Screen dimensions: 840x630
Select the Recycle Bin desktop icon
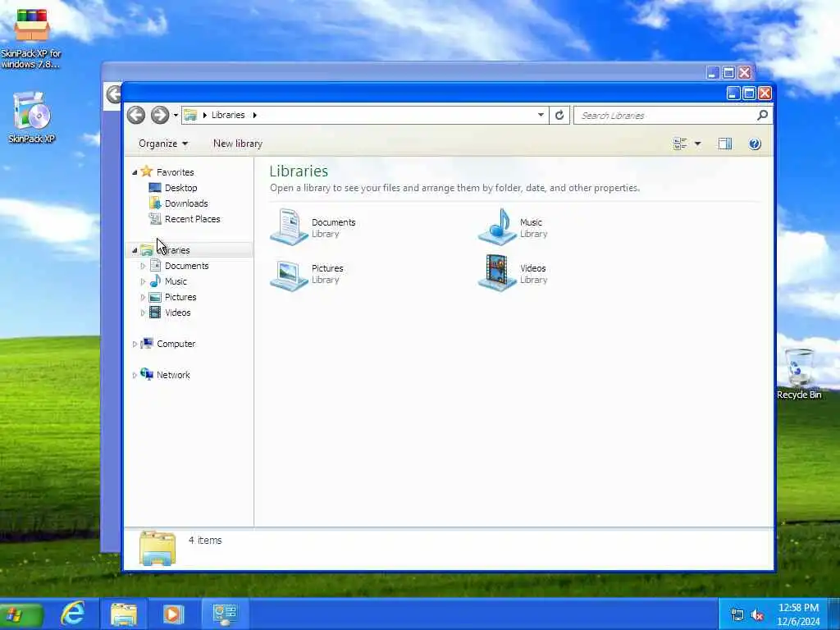coord(799,374)
